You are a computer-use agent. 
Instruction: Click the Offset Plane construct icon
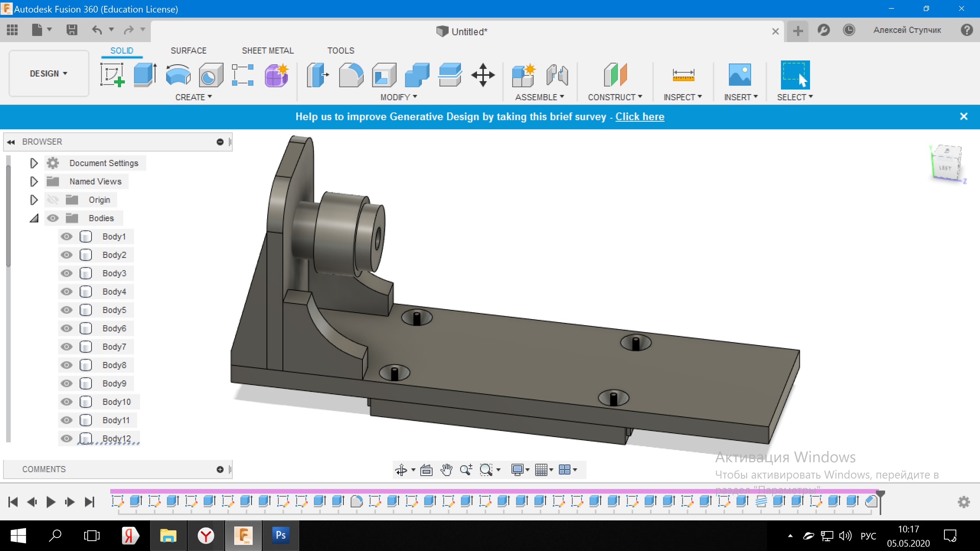615,75
